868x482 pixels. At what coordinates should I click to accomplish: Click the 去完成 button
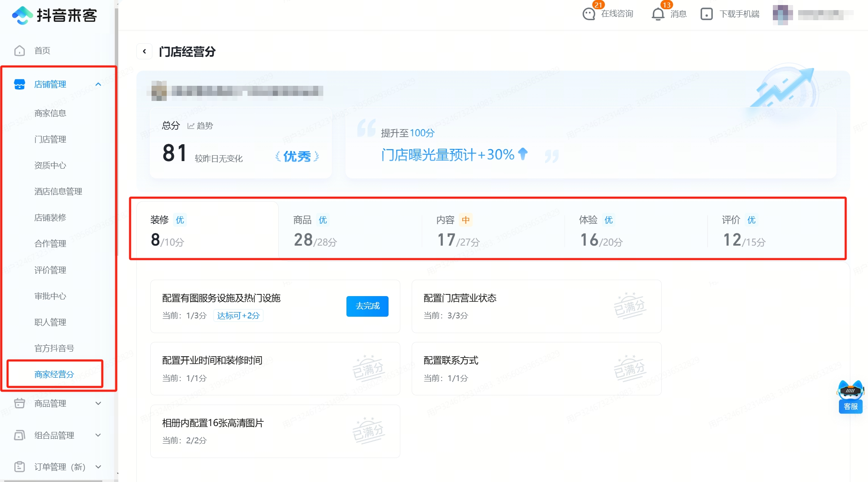[x=367, y=306]
